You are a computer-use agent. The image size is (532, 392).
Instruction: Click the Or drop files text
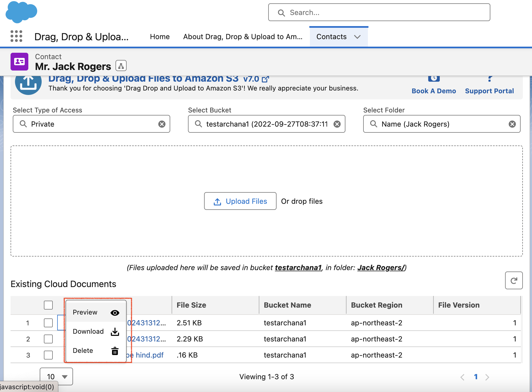[x=302, y=201]
